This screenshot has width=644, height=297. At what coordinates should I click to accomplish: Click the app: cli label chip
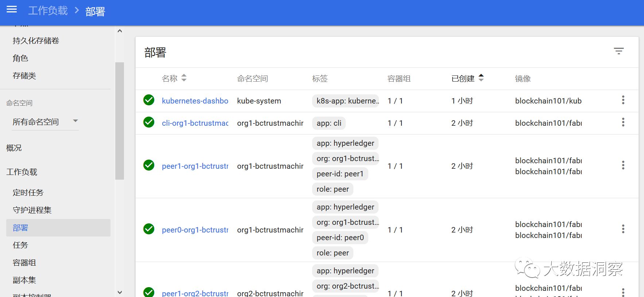point(329,123)
